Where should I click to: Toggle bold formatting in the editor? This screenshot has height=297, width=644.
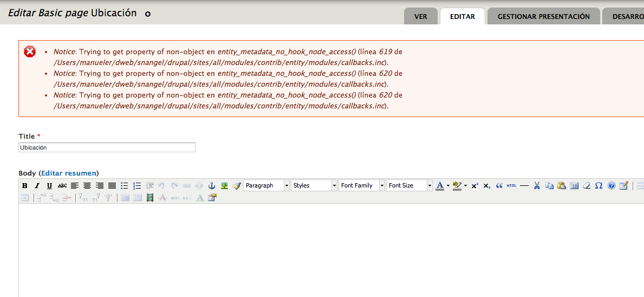[25, 185]
